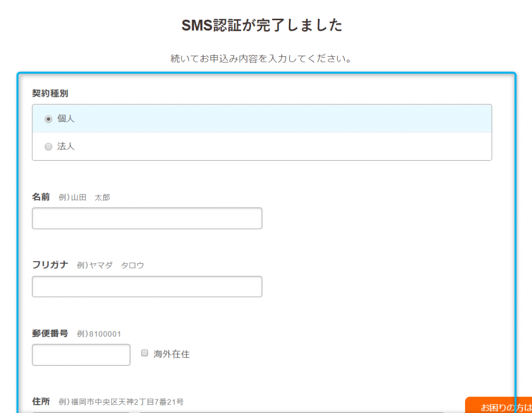Click the 名前 text input field
532x413 pixels.
click(147, 218)
